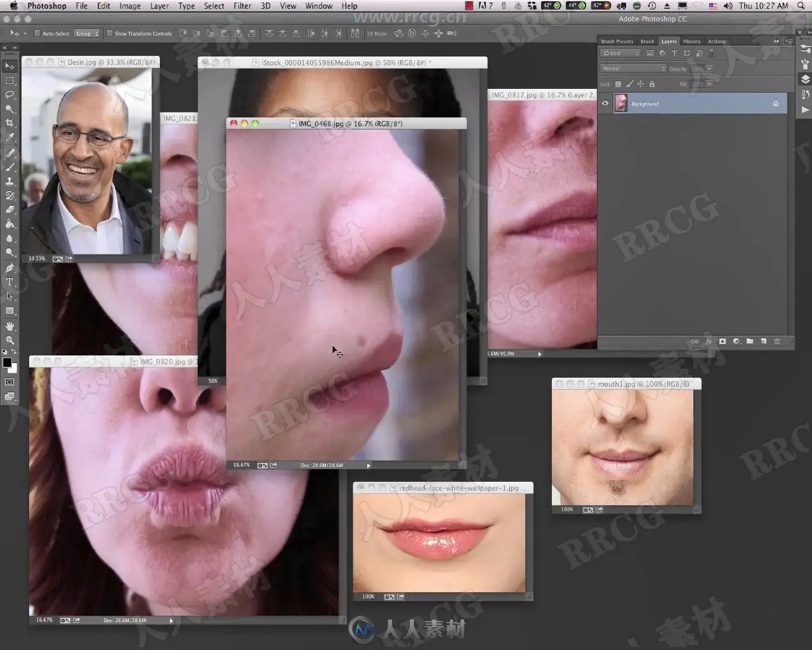Select the Move tool in the toolbox
This screenshot has width=812, height=650.
click(x=10, y=66)
